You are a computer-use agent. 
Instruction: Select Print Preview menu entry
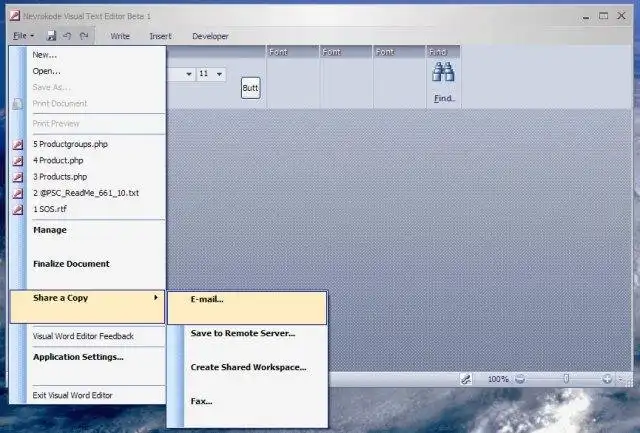tap(96, 124)
